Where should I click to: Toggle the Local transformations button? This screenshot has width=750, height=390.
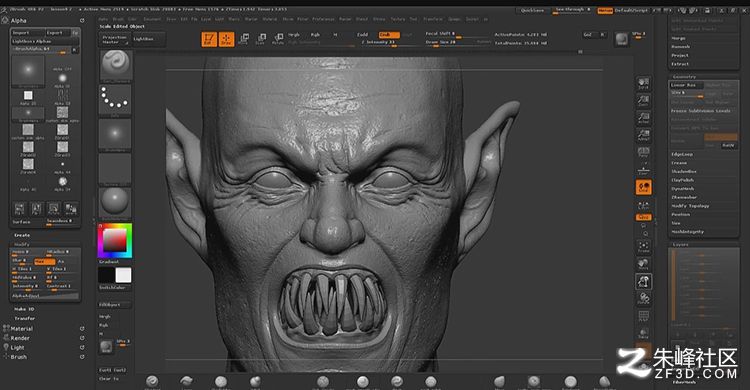pyautogui.click(x=643, y=187)
